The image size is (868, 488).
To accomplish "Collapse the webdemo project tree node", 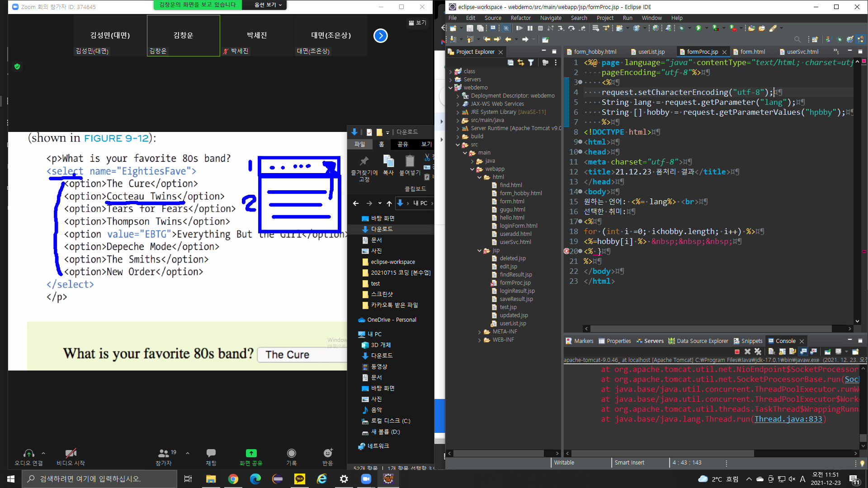I will [x=451, y=88].
